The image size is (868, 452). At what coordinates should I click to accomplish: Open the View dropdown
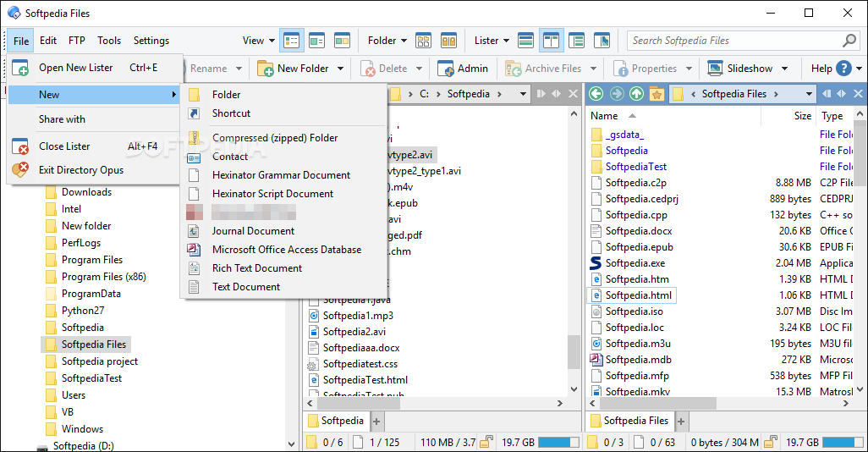[x=259, y=41]
